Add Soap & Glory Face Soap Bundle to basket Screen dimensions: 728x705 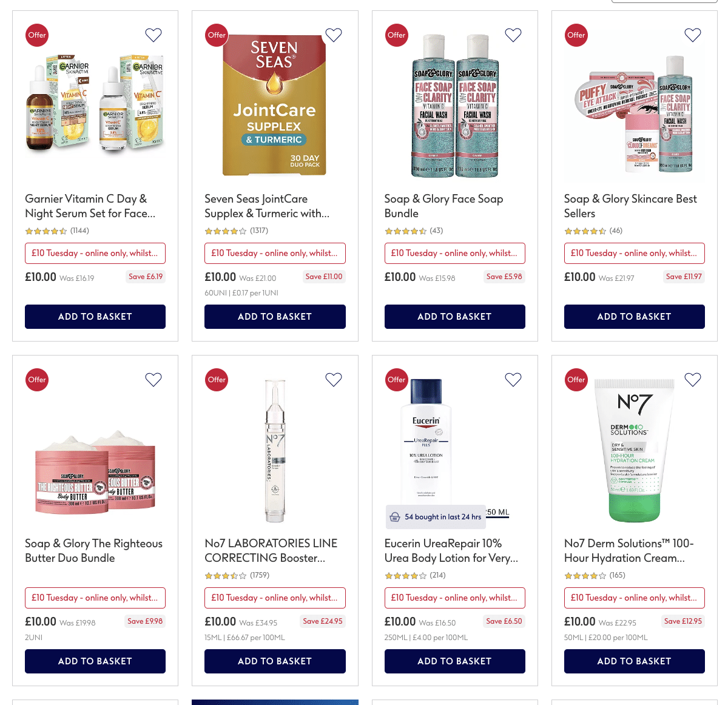click(455, 317)
